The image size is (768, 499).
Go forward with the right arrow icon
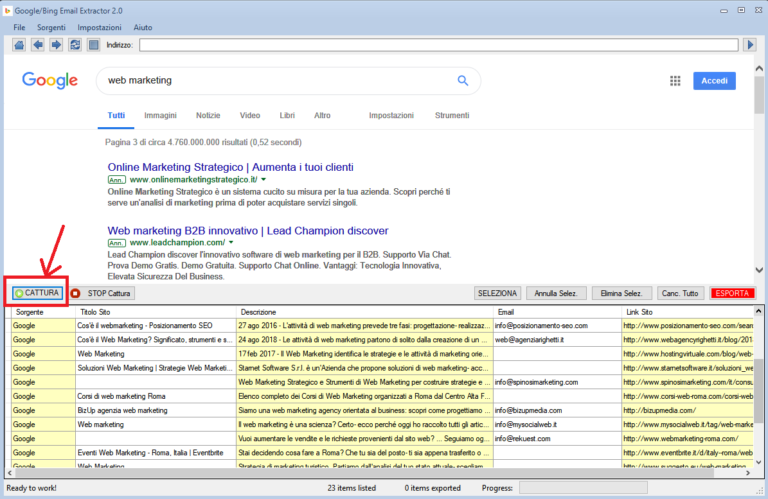(56, 45)
